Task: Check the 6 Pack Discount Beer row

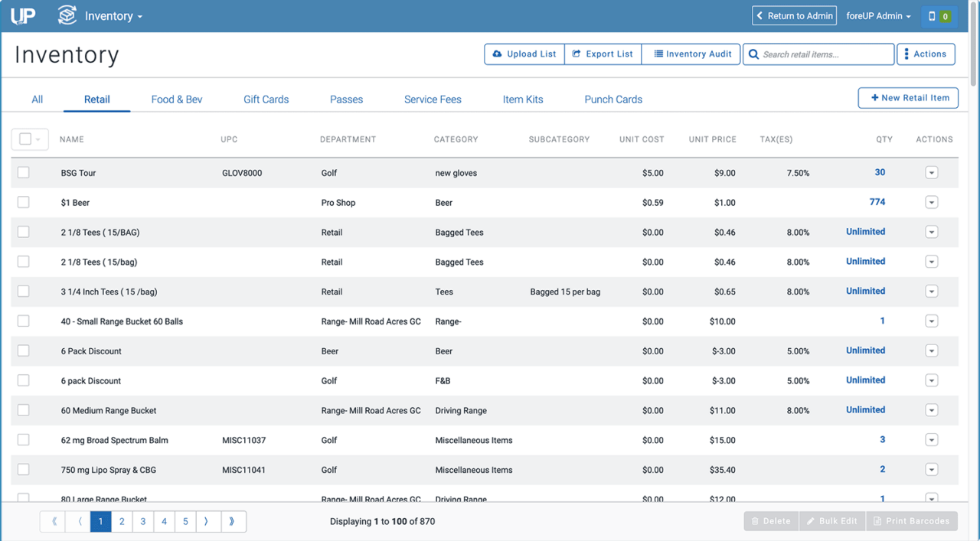Action: 24,351
